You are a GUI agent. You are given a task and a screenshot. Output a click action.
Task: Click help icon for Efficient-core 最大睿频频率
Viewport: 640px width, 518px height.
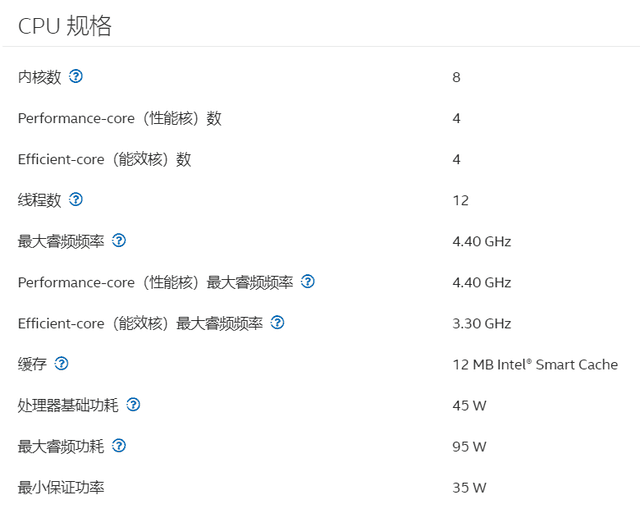(278, 322)
